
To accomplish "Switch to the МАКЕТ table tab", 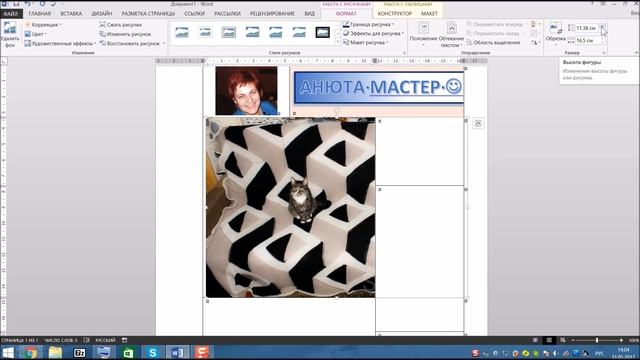I will coord(429,14).
